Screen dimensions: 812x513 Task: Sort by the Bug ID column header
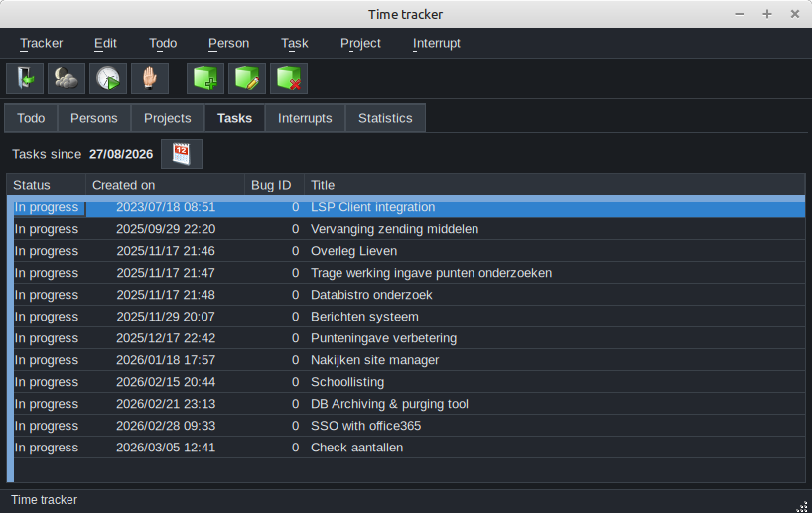(274, 185)
